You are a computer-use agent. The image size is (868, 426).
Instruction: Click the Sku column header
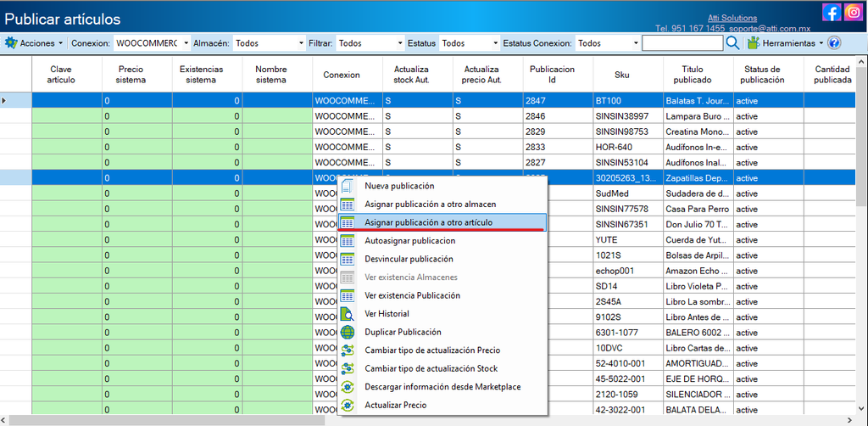coord(628,74)
